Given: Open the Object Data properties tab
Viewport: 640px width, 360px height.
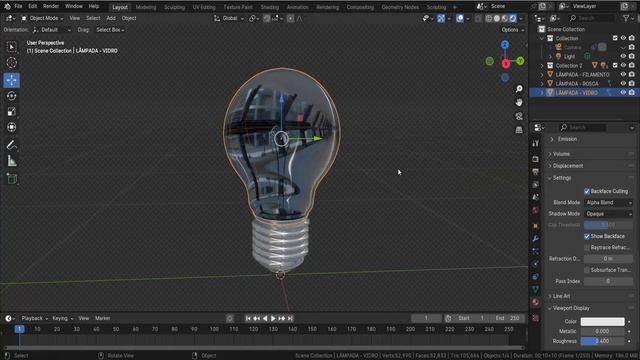Looking at the screenshot, I should point(536,289).
